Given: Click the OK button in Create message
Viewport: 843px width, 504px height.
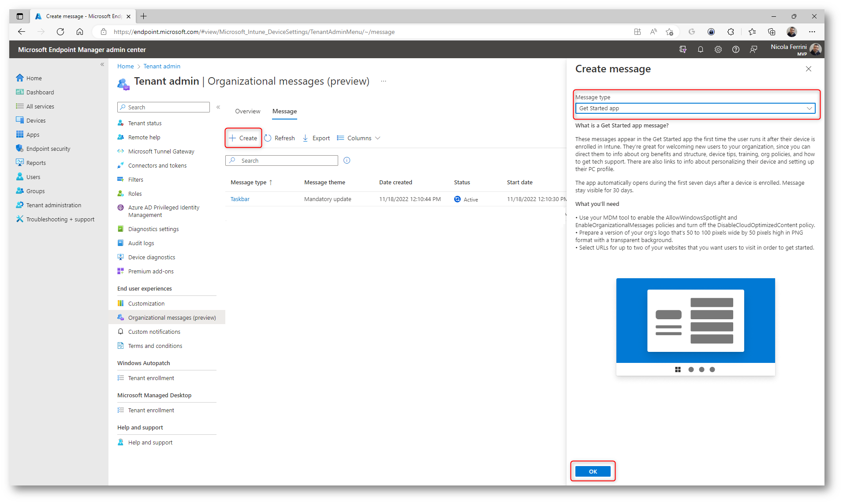Looking at the screenshot, I should (x=593, y=471).
